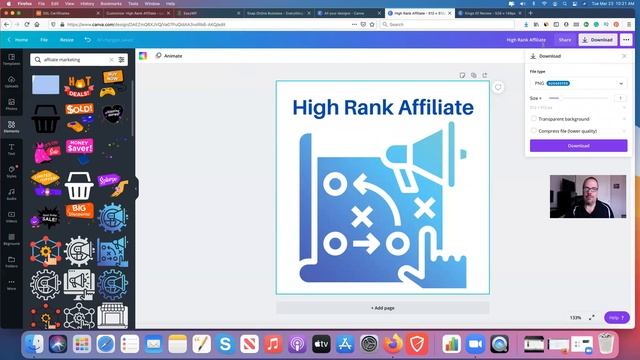Open the Audio sidebar tab

tap(11, 194)
